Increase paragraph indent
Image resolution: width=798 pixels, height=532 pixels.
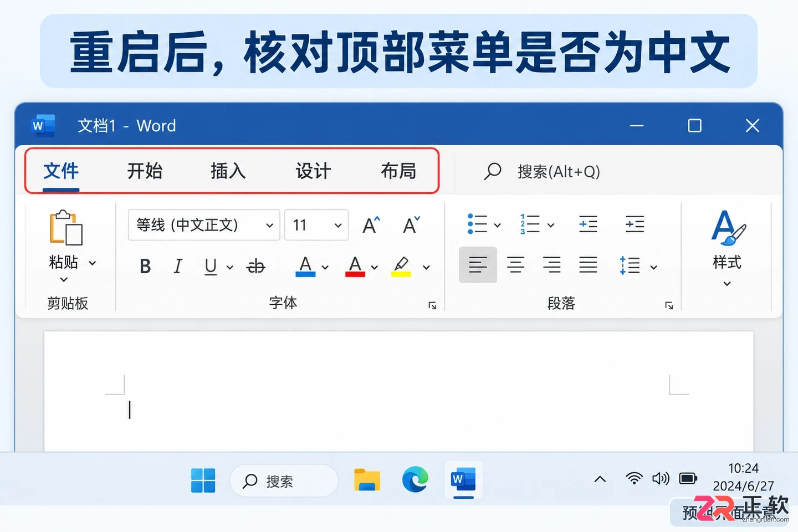[x=635, y=224]
